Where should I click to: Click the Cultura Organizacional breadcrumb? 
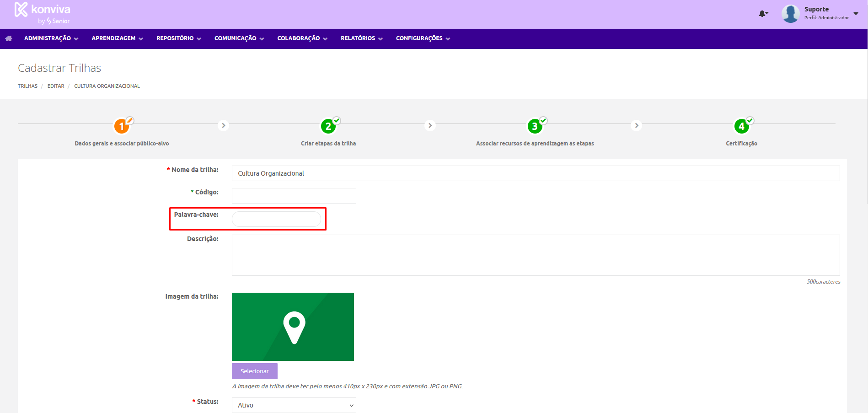[x=107, y=86]
